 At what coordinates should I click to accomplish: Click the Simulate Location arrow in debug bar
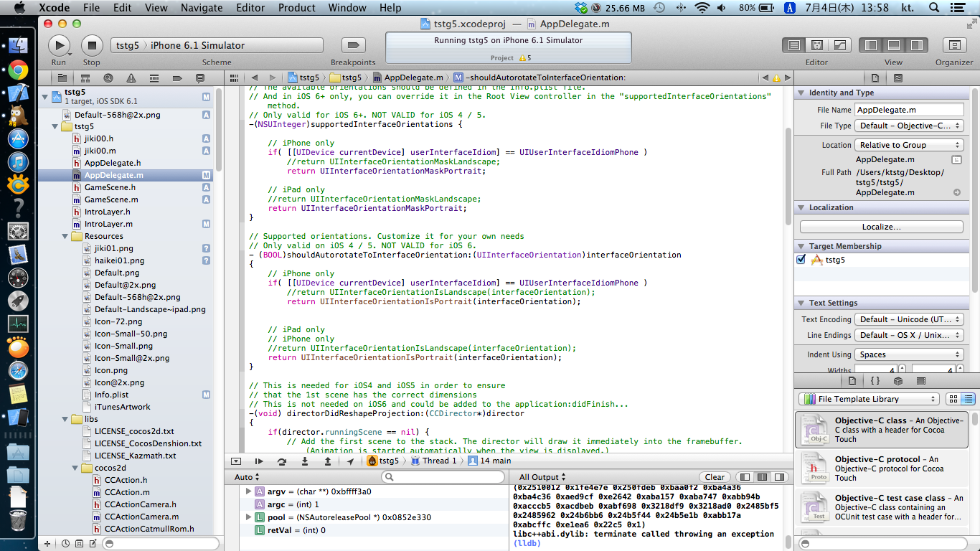click(350, 461)
